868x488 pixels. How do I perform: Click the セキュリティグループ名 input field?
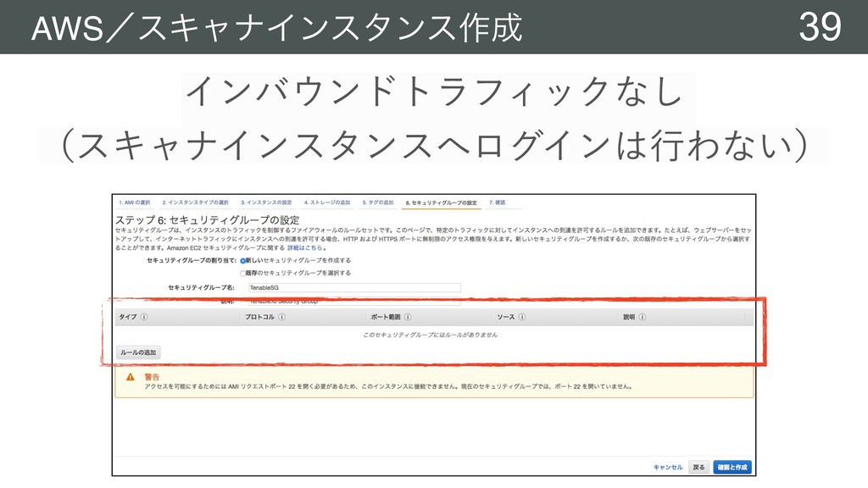click(x=354, y=288)
